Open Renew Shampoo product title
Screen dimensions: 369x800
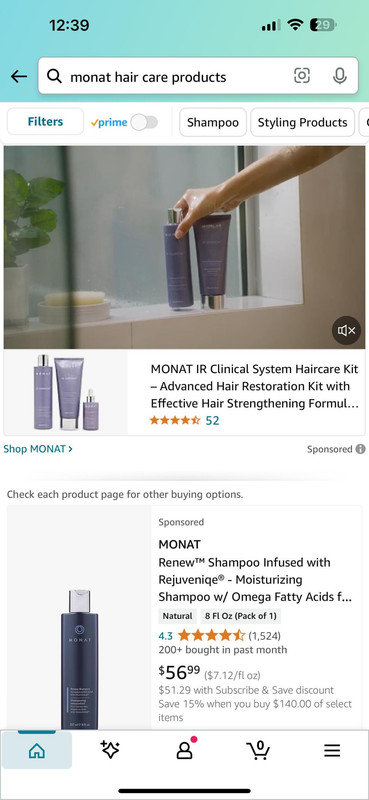[255, 580]
